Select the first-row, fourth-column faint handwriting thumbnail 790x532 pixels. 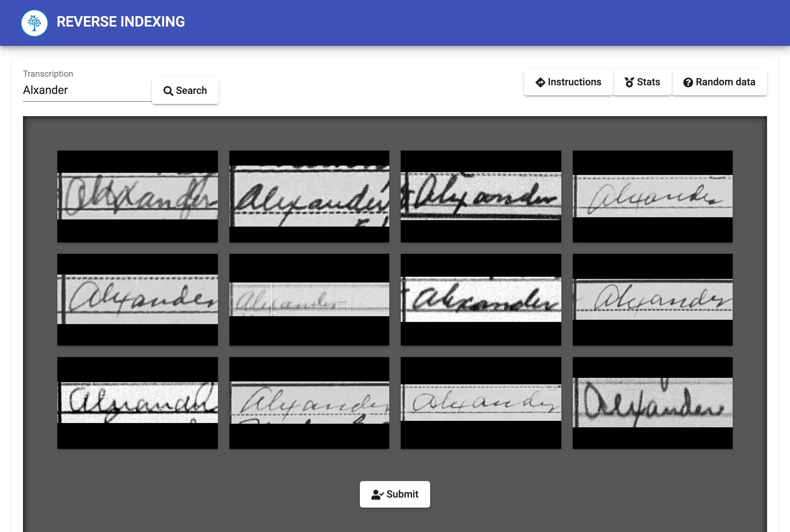click(653, 196)
